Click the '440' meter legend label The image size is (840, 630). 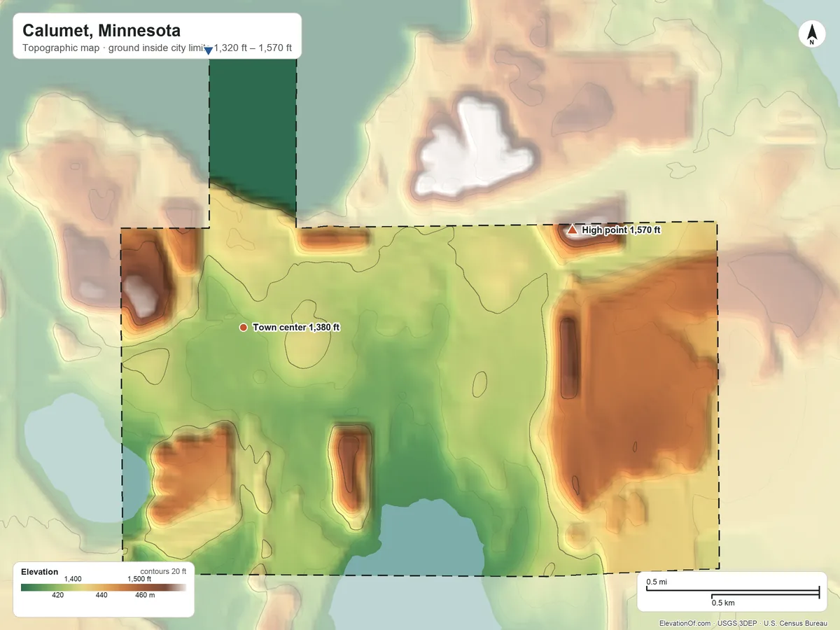coord(101,595)
